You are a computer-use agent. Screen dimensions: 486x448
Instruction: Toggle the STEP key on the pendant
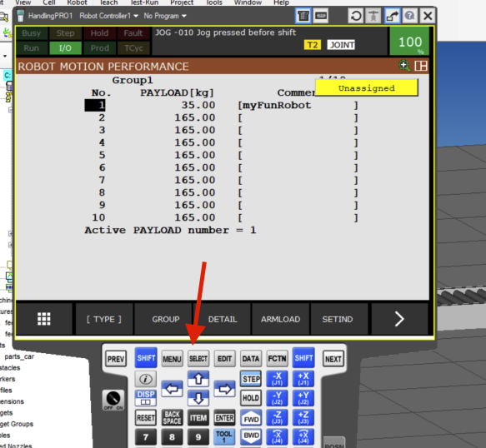[x=251, y=379]
